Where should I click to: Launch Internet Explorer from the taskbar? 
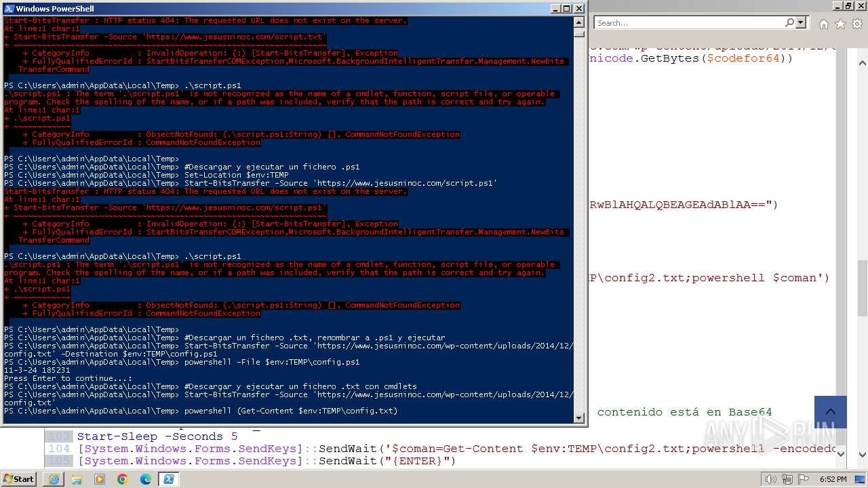point(54,479)
